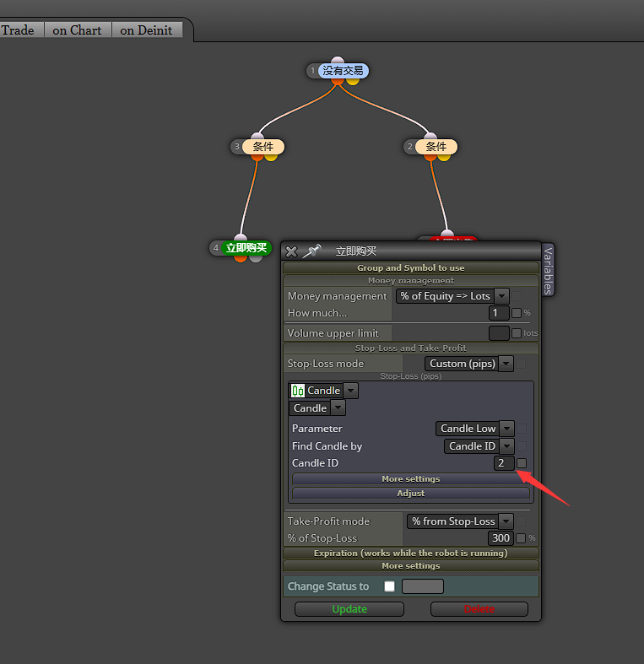
Task: Expand the Candle Low parameter dropdown
Action: 506,429
